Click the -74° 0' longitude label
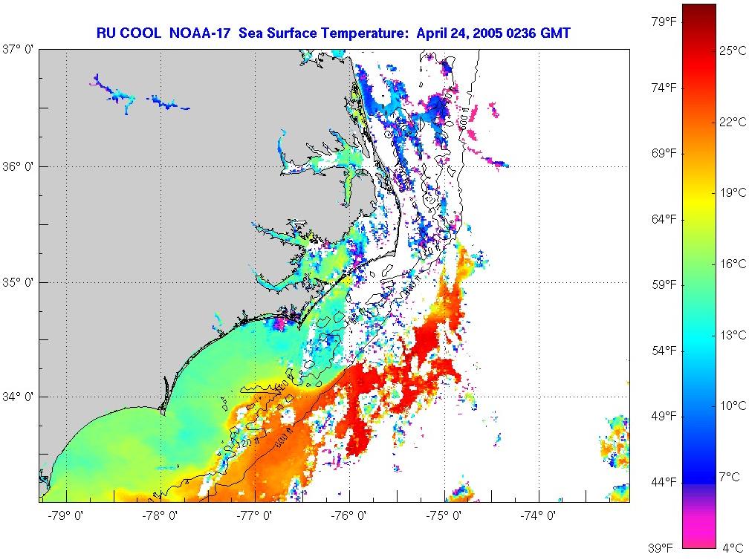This screenshot has height=560, width=749. point(539,515)
